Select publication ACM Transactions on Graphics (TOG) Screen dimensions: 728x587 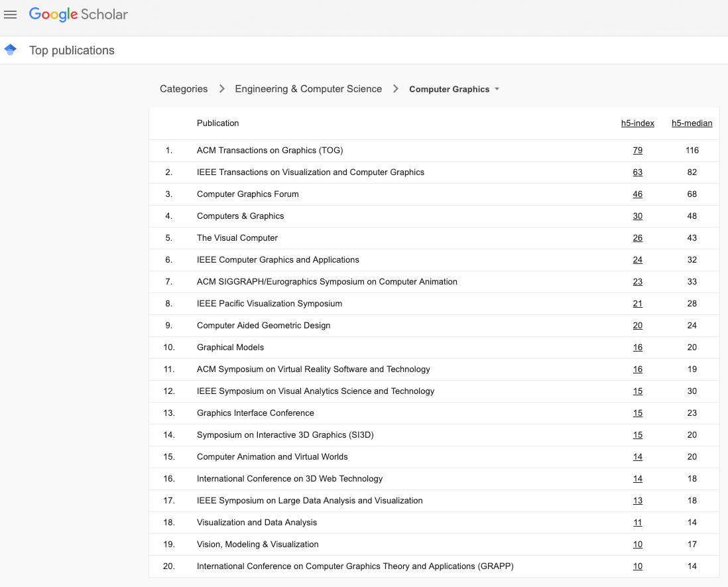tap(270, 151)
